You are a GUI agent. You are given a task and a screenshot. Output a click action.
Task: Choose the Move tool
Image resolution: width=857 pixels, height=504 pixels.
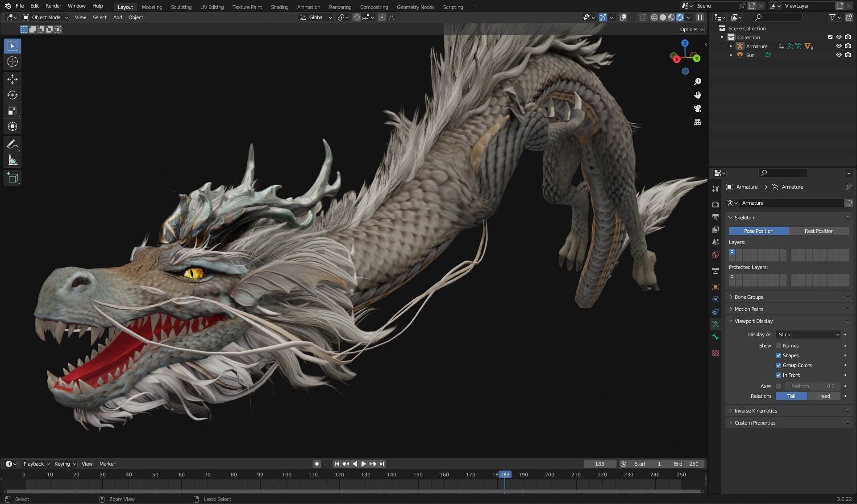(x=12, y=79)
